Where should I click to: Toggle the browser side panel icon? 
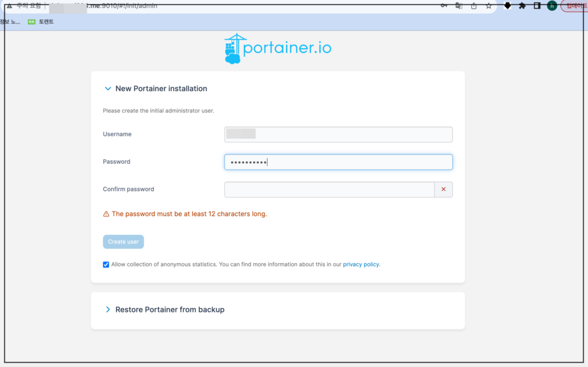(x=537, y=6)
